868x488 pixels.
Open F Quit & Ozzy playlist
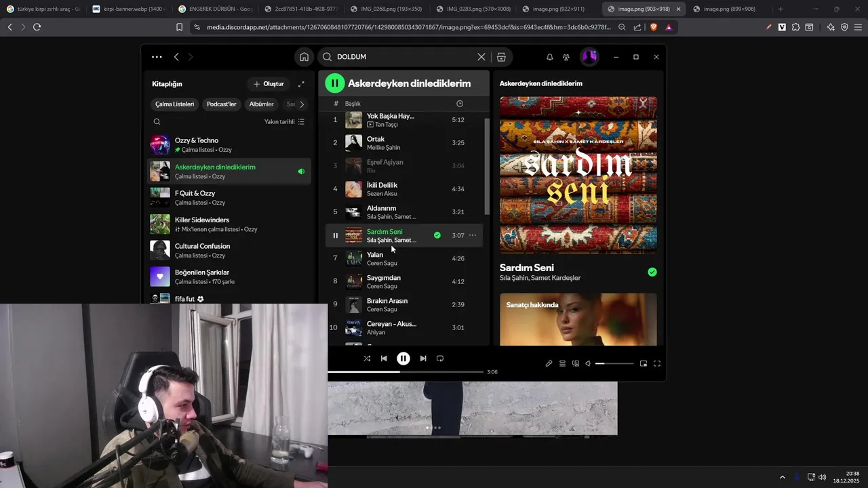[x=229, y=198]
